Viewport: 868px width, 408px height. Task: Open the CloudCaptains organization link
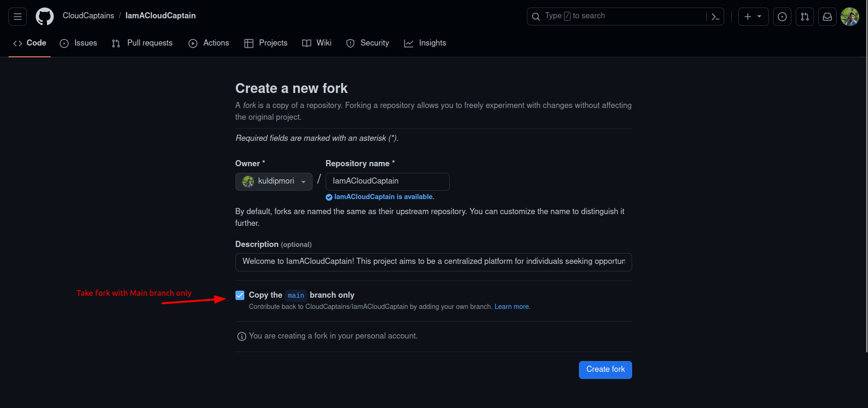pos(88,15)
